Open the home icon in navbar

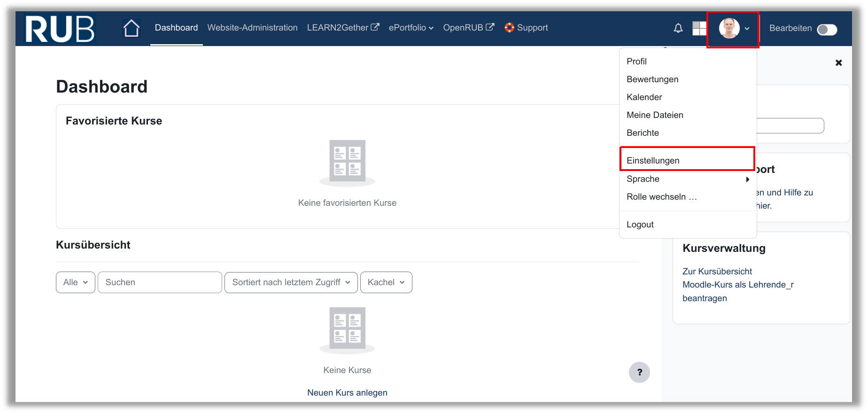tap(132, 28)
